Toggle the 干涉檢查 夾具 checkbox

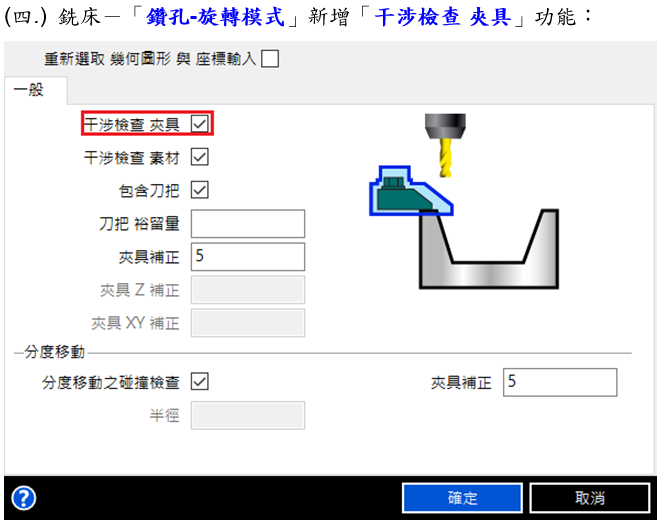[200, 124]
